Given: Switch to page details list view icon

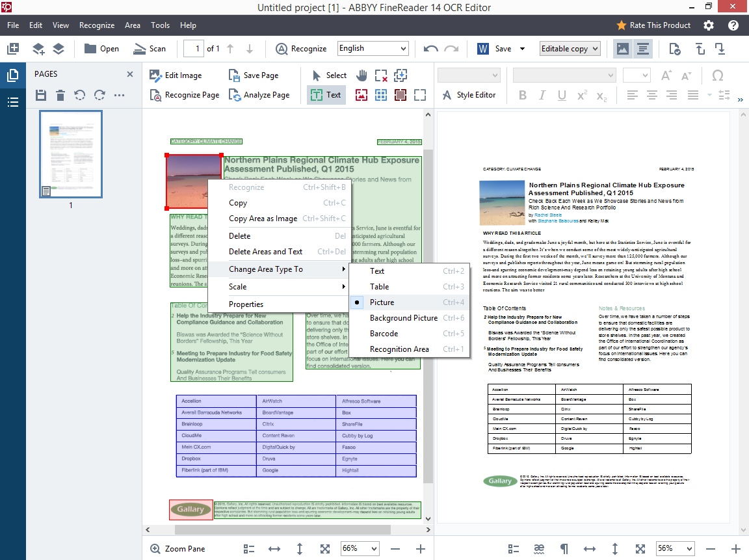Looking at the screenshot, I should coord(13,101).
